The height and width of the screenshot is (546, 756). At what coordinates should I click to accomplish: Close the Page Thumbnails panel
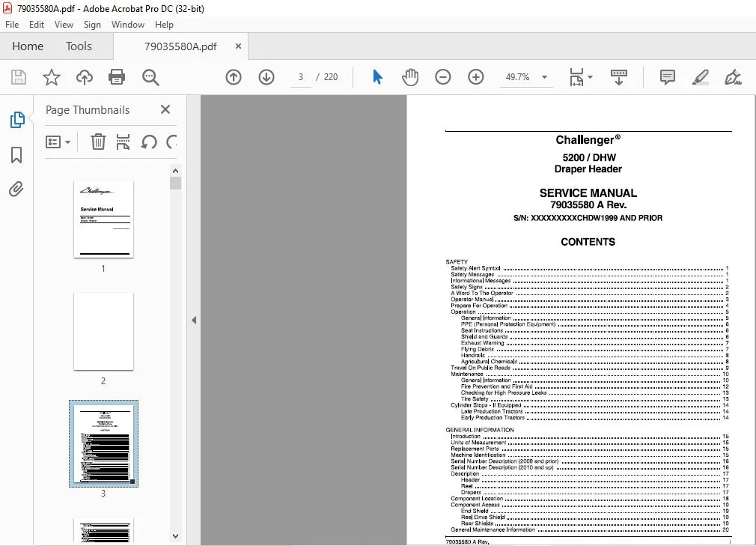click(165, 109)
